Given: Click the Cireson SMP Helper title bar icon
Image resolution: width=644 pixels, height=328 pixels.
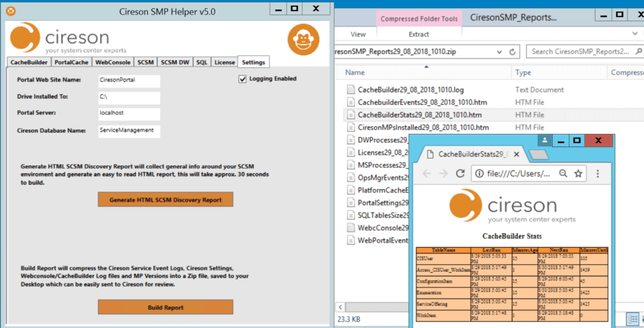Looking at the screenshot, I should 11,11.
